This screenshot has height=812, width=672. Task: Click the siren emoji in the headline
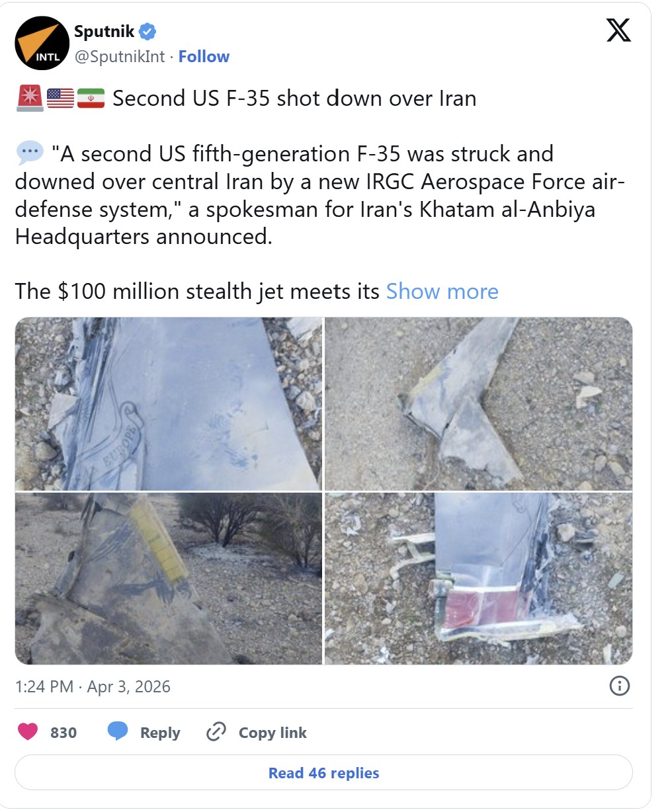pos(29,99)
